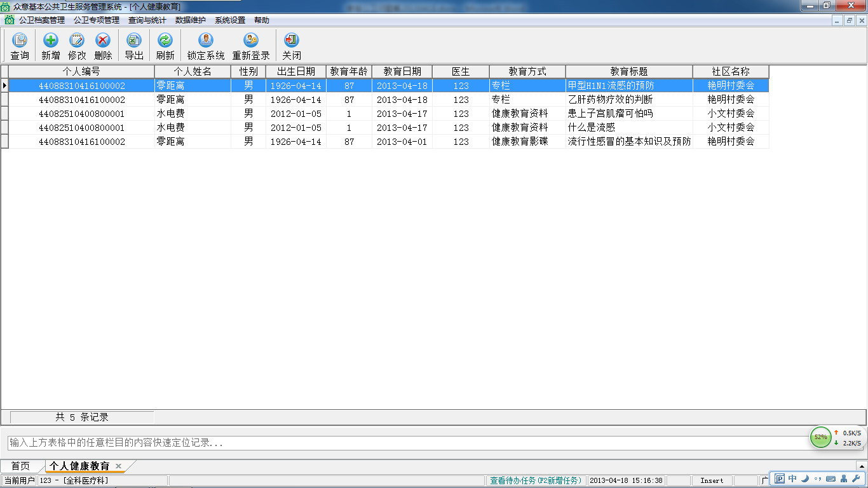Open the 公卫档案管理 menu
This screenshot has width=868, height=488.
(x=42, y=20)
